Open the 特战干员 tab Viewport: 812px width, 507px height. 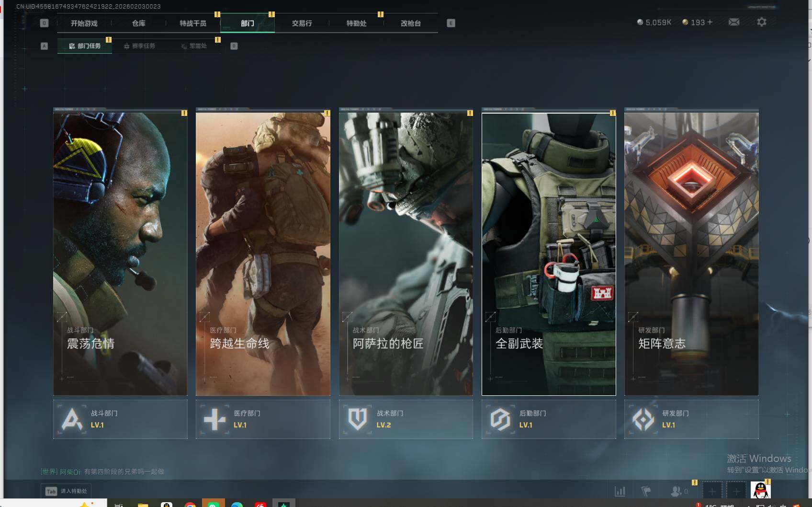coord(193,23)
